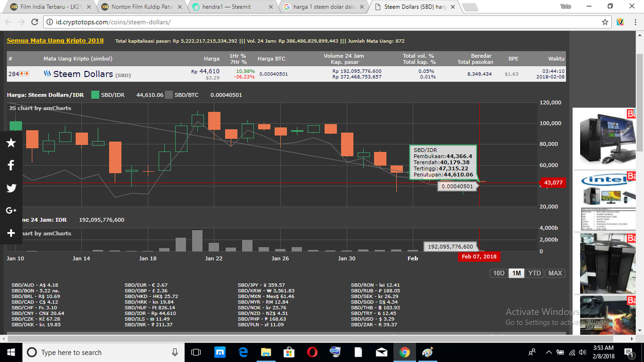The height and width of the screenshot is (362, 644).
Task: Open Paint from the taskbar
Action: pyautogui.click(x=428, y=352)
